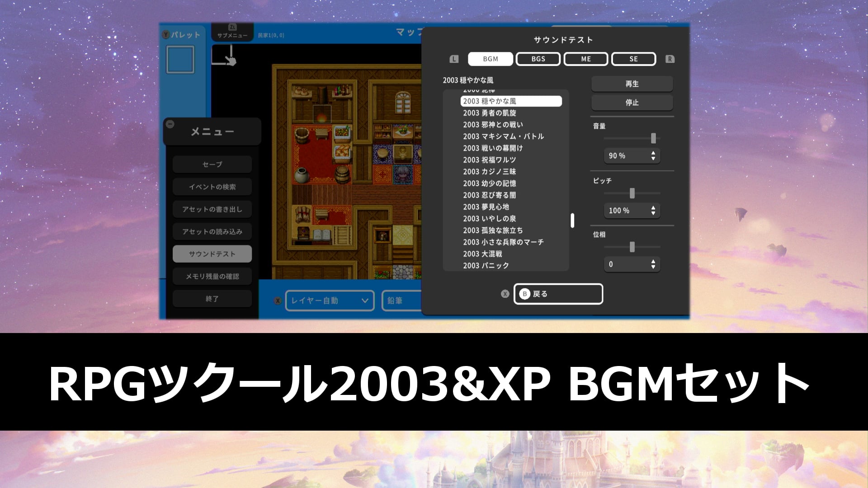Open メモリ残量の確認 menu item
The image size is (868, 488).
(212, 276)
